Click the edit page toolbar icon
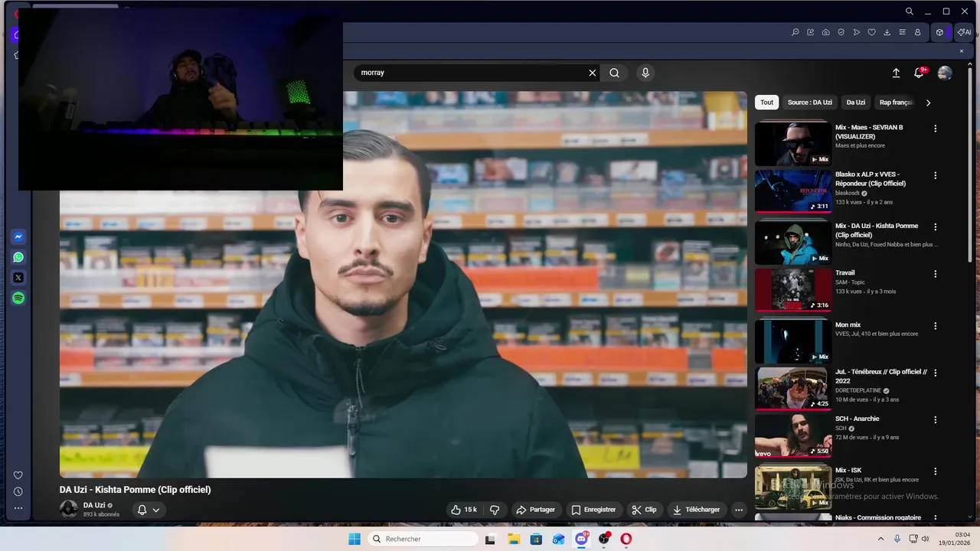This screenshot has width=980, height=551. tap(811, 32)
